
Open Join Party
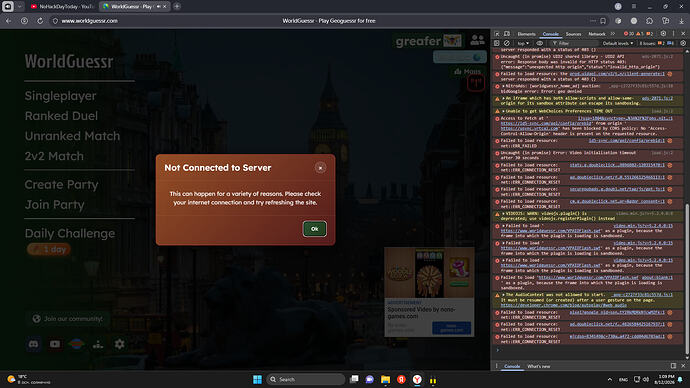pos(55,205)
